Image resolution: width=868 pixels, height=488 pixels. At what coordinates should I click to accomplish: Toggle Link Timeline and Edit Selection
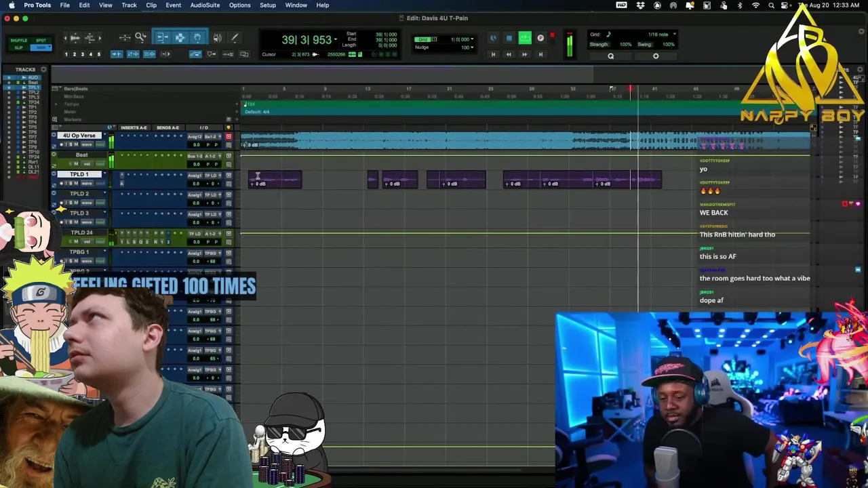[134, 54]
